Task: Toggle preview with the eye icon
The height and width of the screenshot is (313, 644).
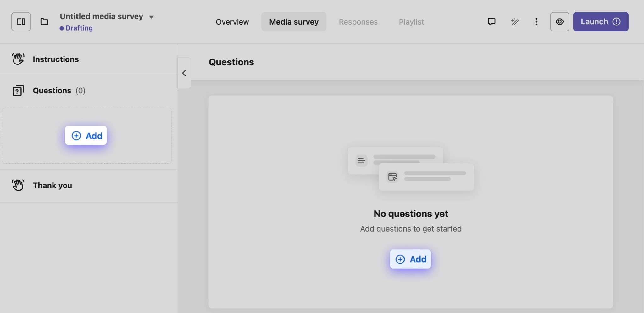Action: [559, 22]
